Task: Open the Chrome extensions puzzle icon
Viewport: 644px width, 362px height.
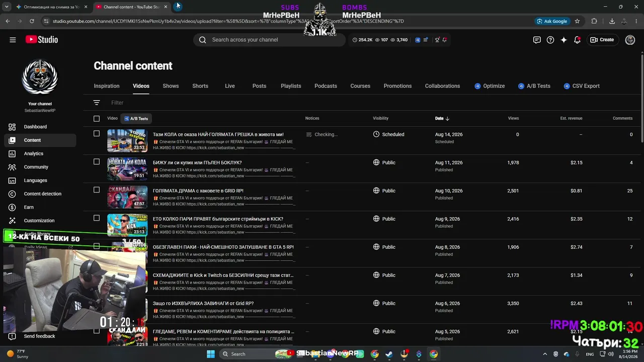Action: pyautogui.click(x=594, y=21)
